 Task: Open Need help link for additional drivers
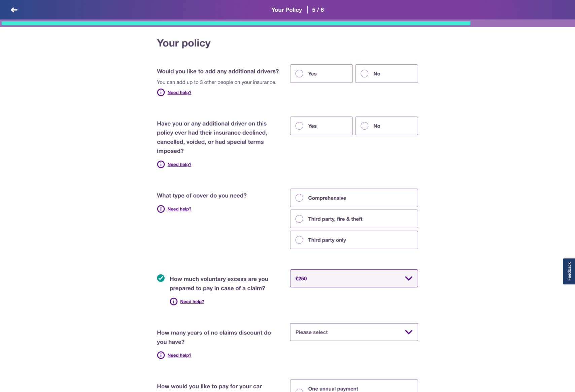tap(179, 93)
